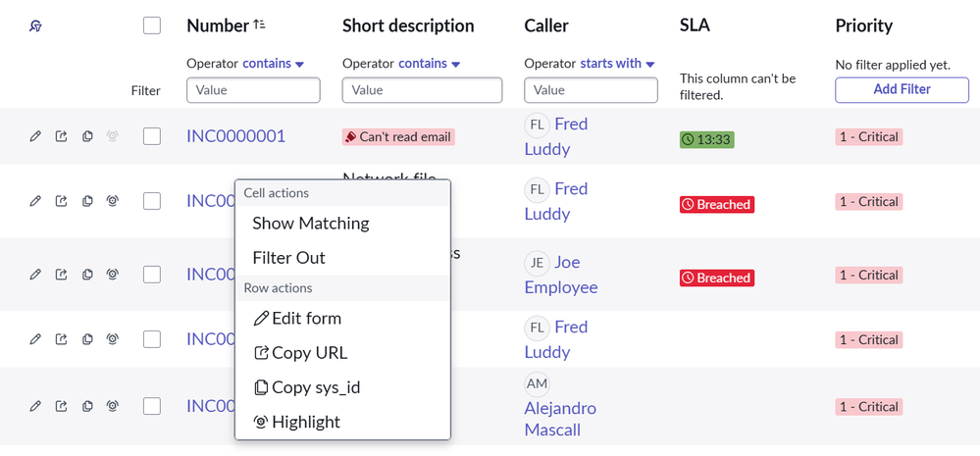
Task: Choose Filter Out in the context menu
Action: click(x=342, y=257)
